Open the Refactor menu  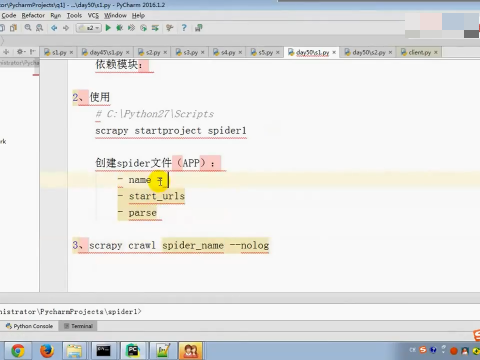coord(33,15)
